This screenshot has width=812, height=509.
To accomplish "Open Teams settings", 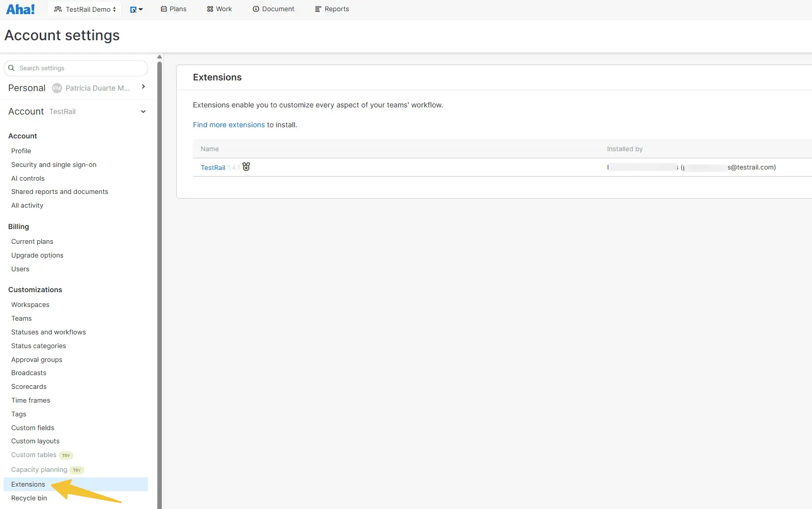I will 21,319.
